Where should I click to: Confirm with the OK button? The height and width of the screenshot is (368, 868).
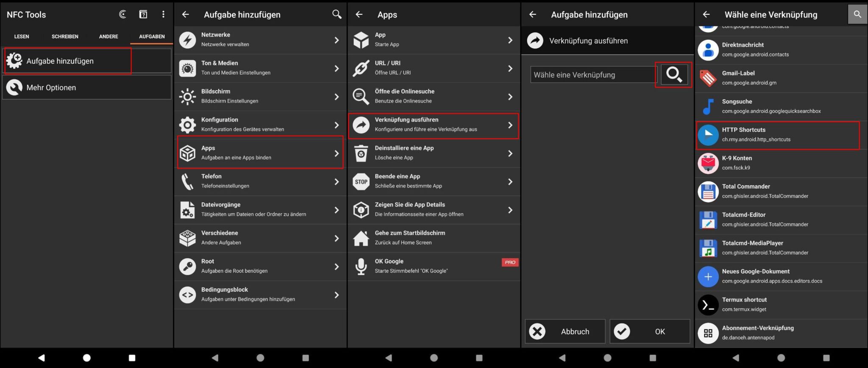pyautogui.click(x=650, y=331)
